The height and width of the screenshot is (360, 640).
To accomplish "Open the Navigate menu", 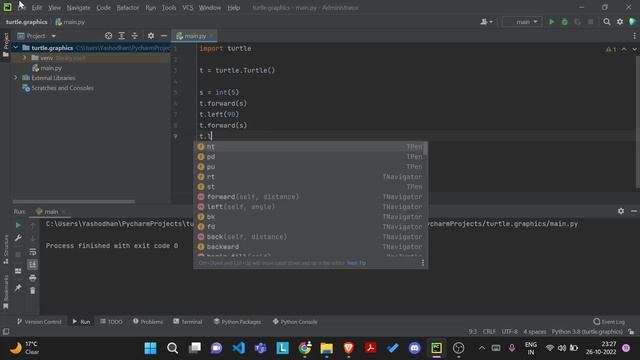I will pos(78,8).
